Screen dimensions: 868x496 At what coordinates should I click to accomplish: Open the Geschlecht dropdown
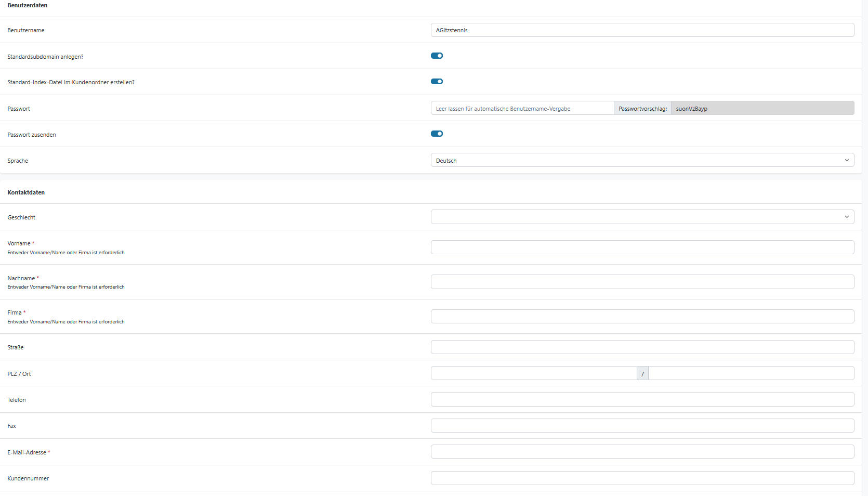click(x=642, y=217)
